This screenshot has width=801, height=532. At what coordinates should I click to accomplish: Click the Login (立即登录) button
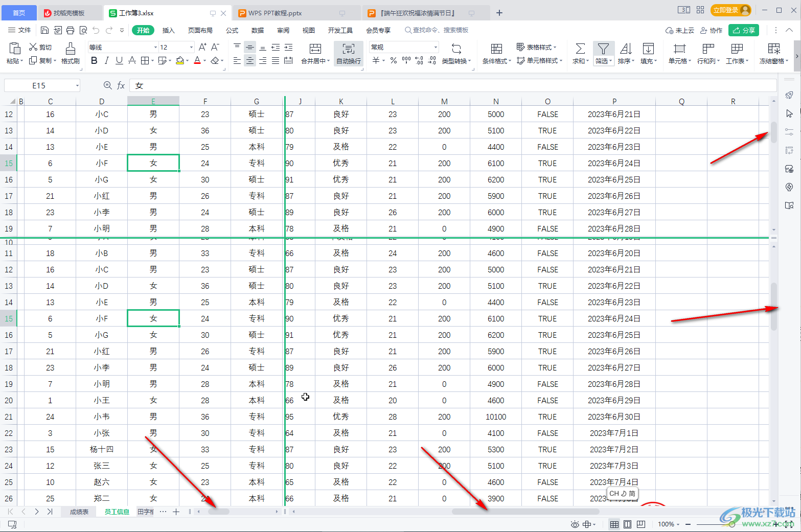pyautogui.click(x=731, y=10)
